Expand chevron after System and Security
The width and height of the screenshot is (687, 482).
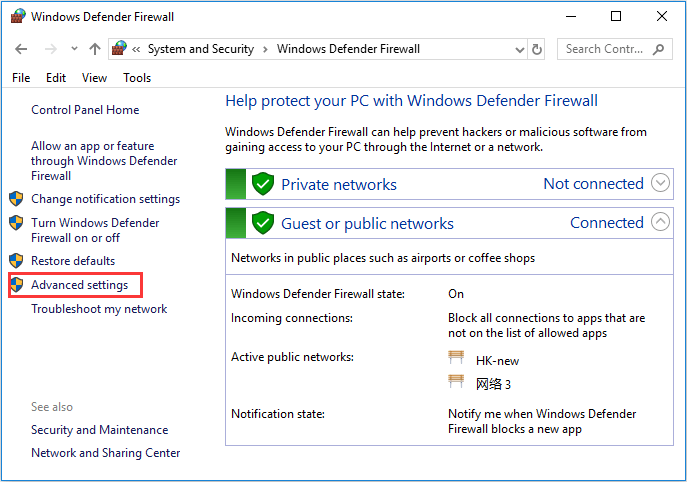(265, 49)
